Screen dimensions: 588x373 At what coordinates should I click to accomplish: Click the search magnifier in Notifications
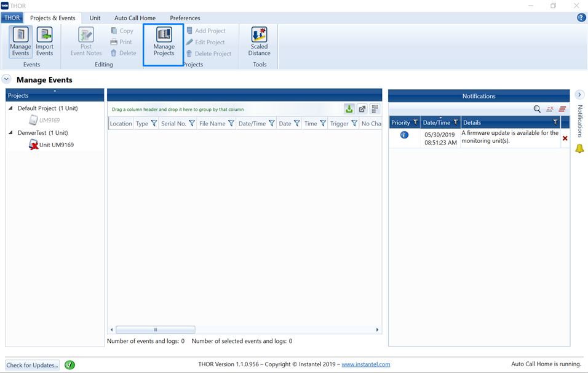(x=537, y=109)
